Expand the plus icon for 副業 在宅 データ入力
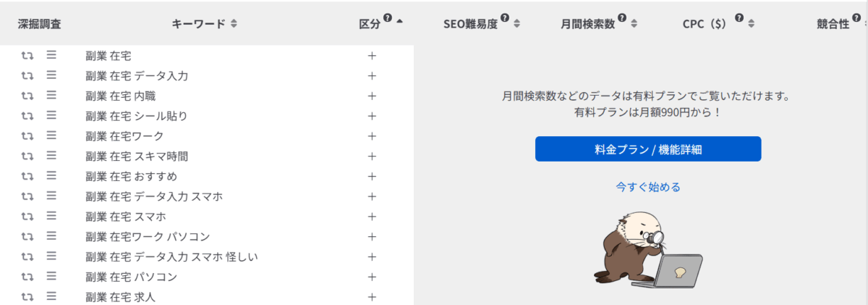Screen dimensions: 868x305 [372, 75]
